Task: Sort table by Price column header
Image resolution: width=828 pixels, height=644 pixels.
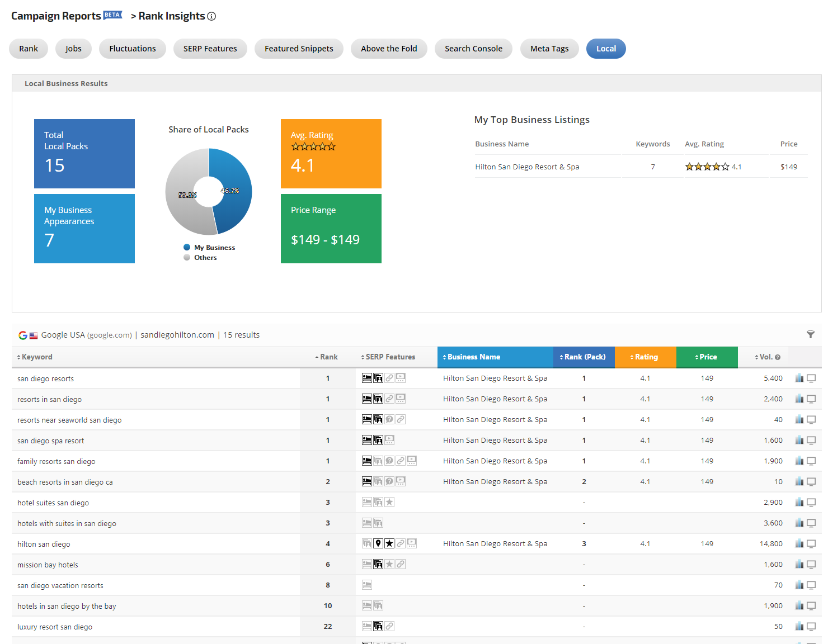Action: point(707,357)
